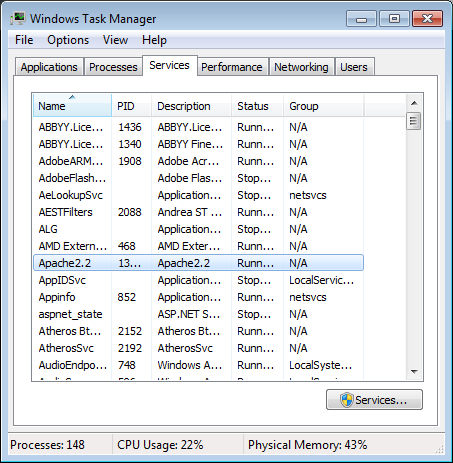Select the AMD Extern... service row
The width and height of the screenshot is (453, 463).
198,246
